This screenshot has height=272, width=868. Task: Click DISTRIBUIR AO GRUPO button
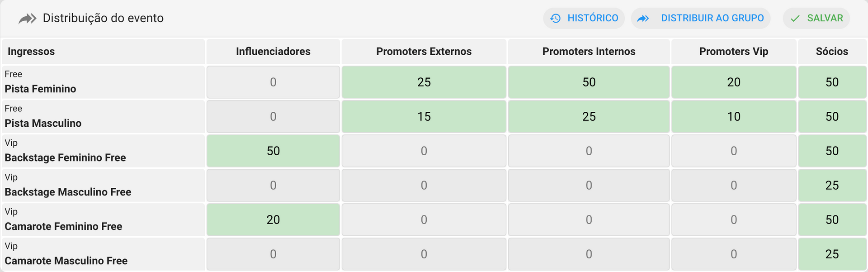(x=701, y=18)
